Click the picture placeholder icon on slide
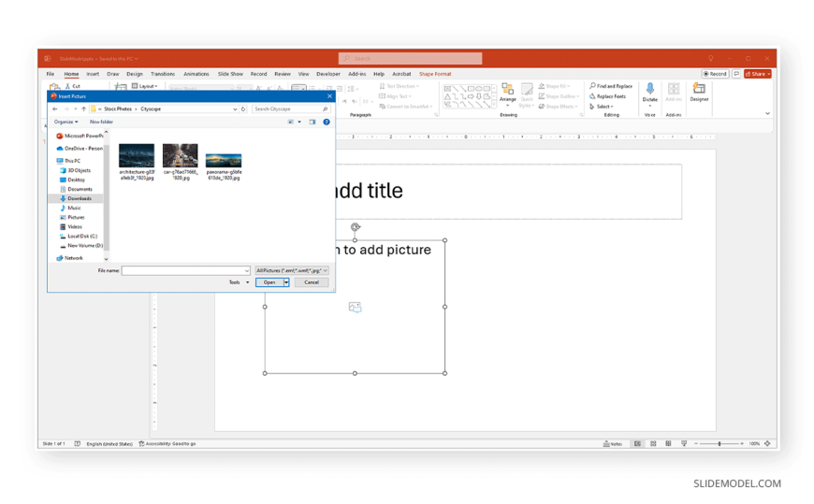 point(356,308)
